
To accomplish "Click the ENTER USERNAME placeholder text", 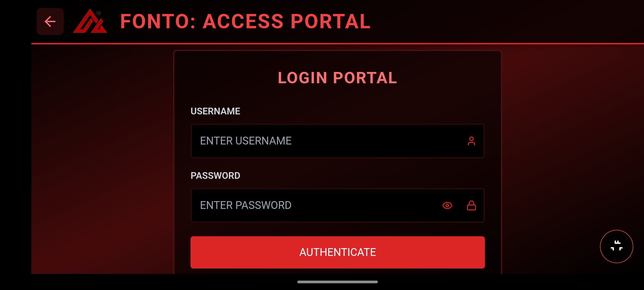I will pos(246,141).
